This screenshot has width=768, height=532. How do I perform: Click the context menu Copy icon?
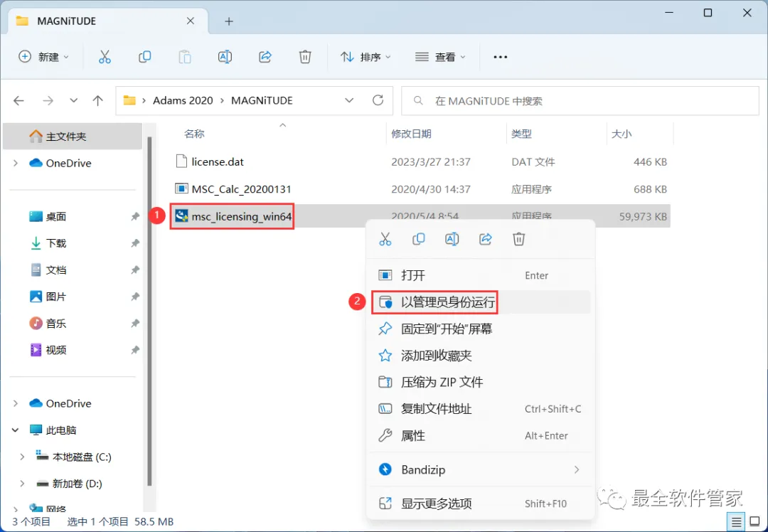click(418, 239)
